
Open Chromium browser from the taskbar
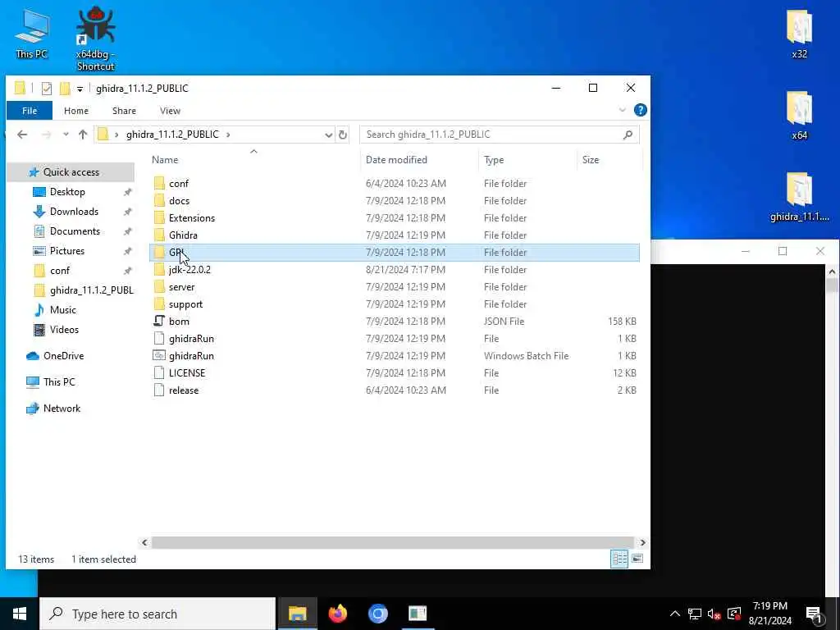point(377,614)
